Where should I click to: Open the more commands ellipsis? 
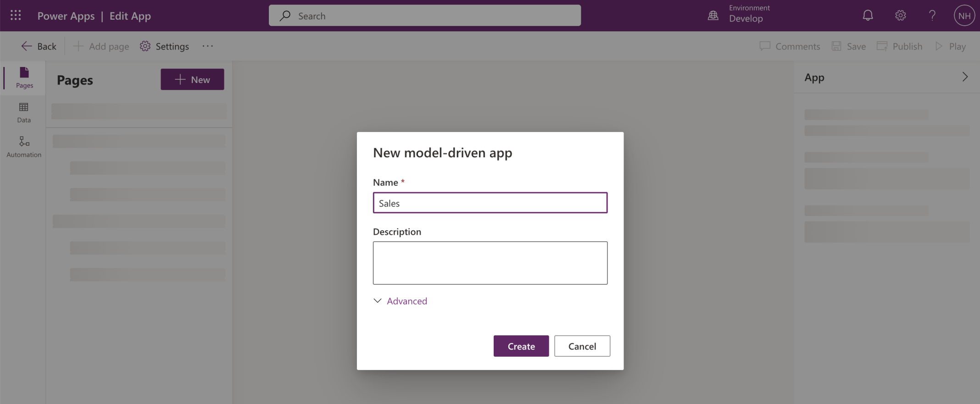click(x=207, y=46)
